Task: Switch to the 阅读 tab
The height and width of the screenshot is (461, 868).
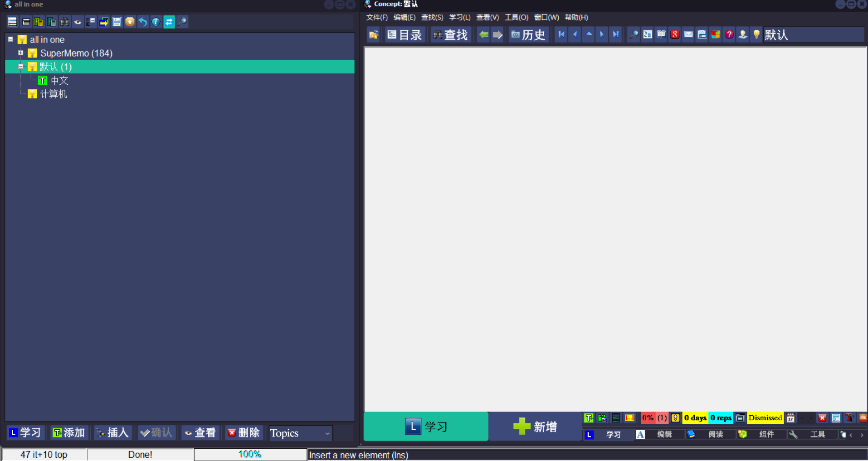Action: click(710, 435)
